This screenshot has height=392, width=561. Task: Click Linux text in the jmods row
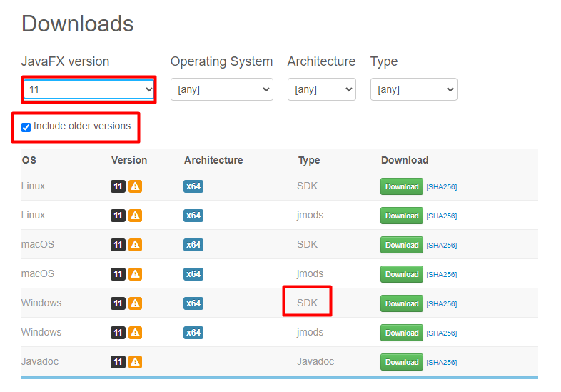click(34, 215)
